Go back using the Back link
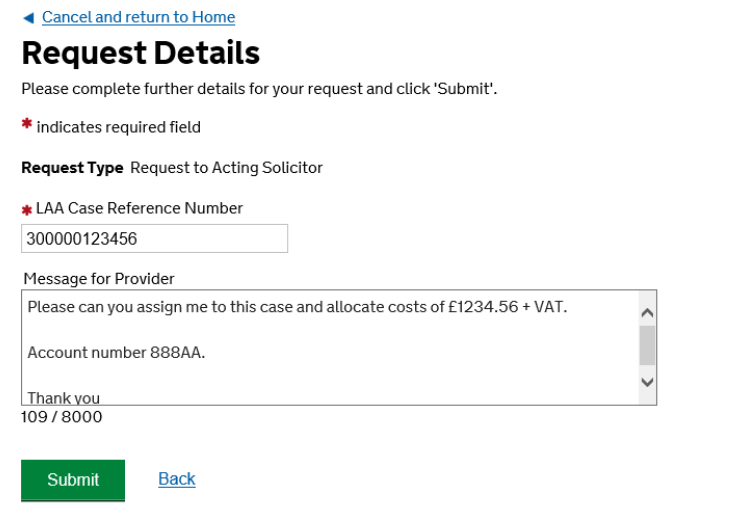Image resolution: width=745 pixels, height=522 pixels. (176, 479)
